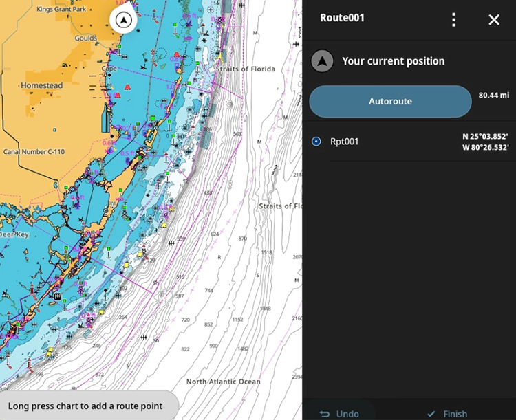Open the three-dot route options menu
Viewport: 516px width, 420px height.
[x=453, y=20]
